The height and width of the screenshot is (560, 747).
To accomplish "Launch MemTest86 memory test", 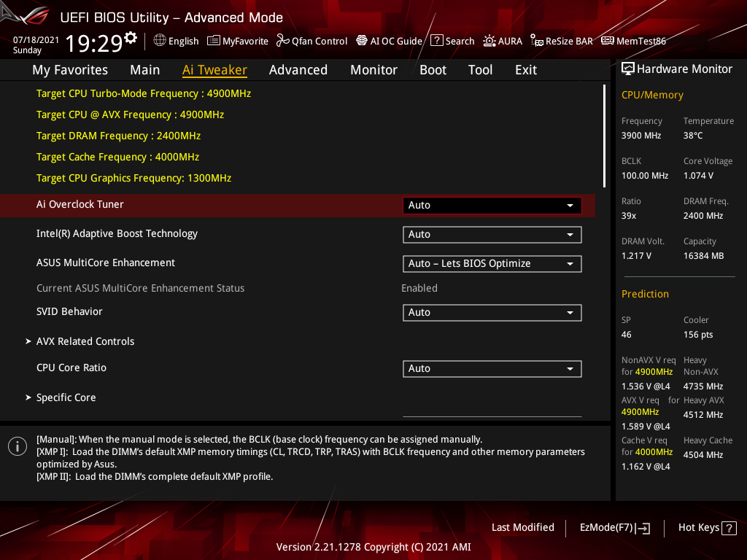I will tap(633, 41).
